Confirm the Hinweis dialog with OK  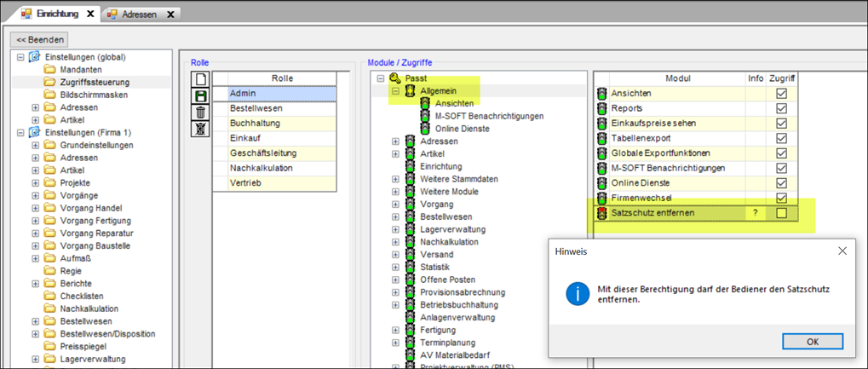813,341
